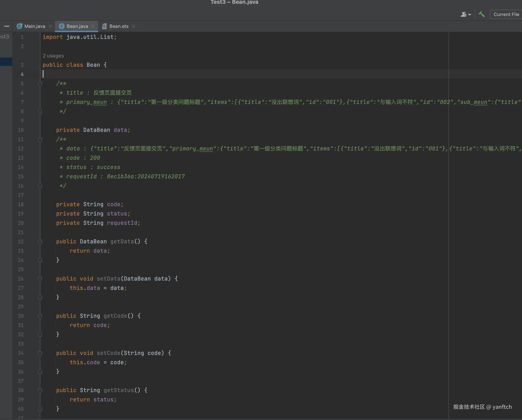Switch to the Main.java tab
Image resolution: width=522 pixels, height=420 pixels.
tap(34, 26)
